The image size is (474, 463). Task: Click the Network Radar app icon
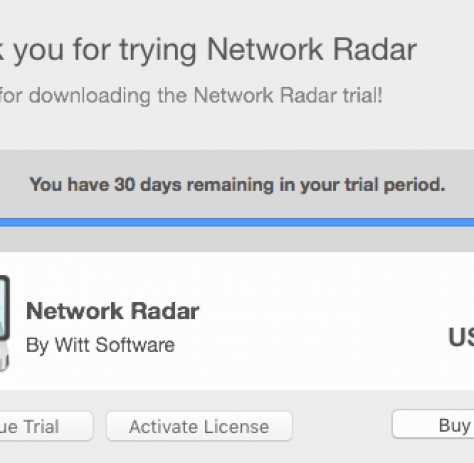coord(5,323)
